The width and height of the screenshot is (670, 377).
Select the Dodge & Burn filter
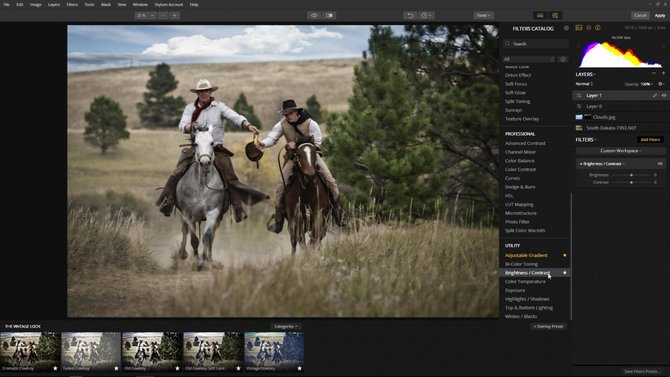tap(520, 187)
